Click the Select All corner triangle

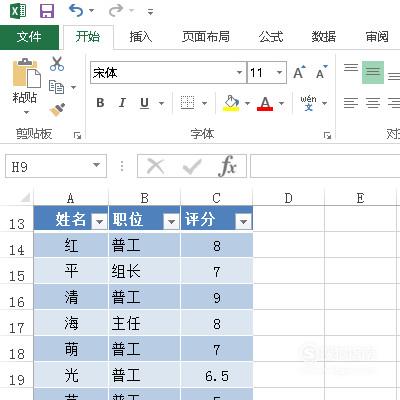tap(26, 198)
